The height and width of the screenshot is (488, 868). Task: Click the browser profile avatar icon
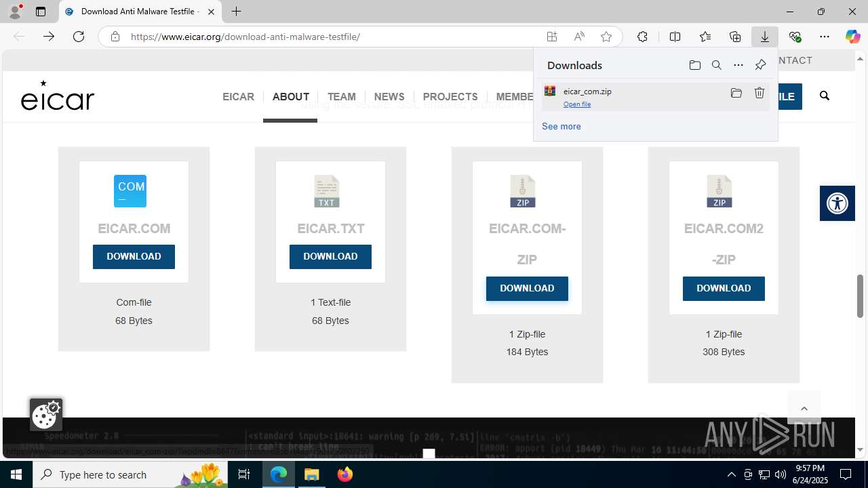point(15,12)
